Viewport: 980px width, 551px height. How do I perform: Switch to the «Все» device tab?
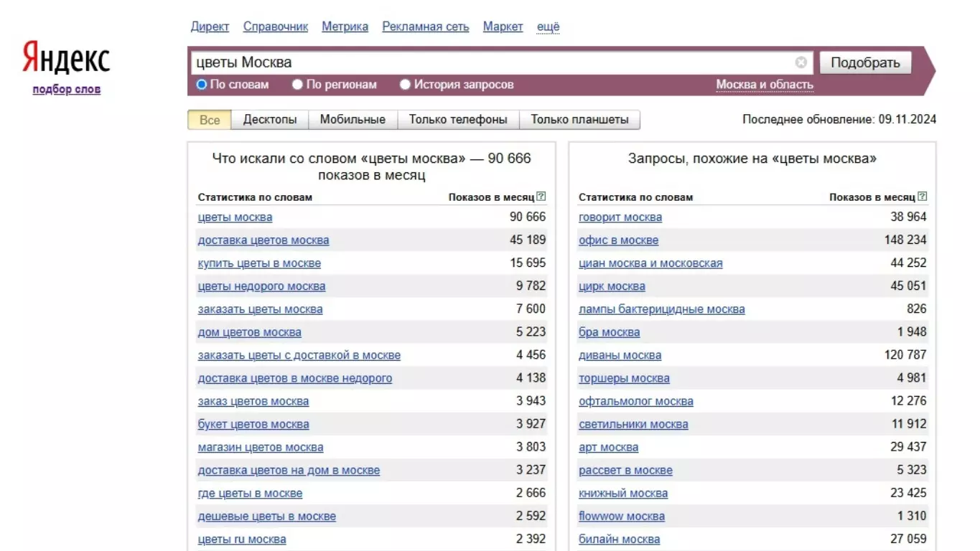(210, 120)
